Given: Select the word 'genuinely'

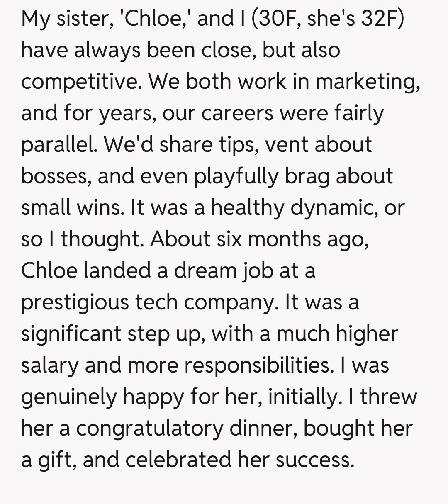Looking at the screenshot, I should [68, 397].
